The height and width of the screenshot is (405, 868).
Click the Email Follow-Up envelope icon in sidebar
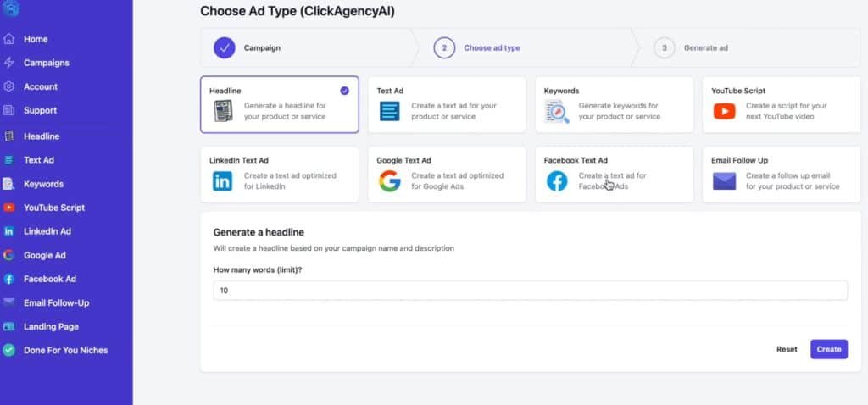tap(8, 302)
